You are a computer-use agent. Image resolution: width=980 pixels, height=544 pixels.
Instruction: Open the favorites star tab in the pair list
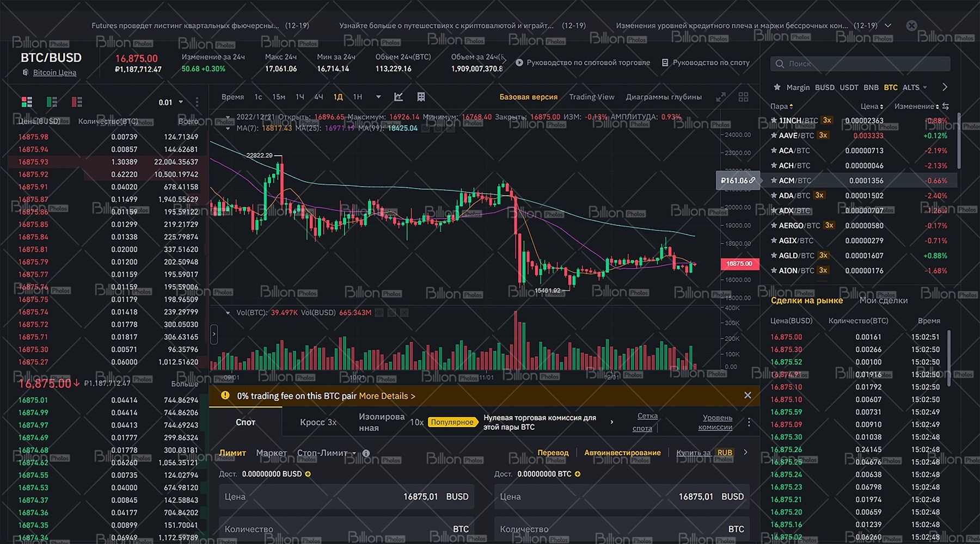pos(777,87)
